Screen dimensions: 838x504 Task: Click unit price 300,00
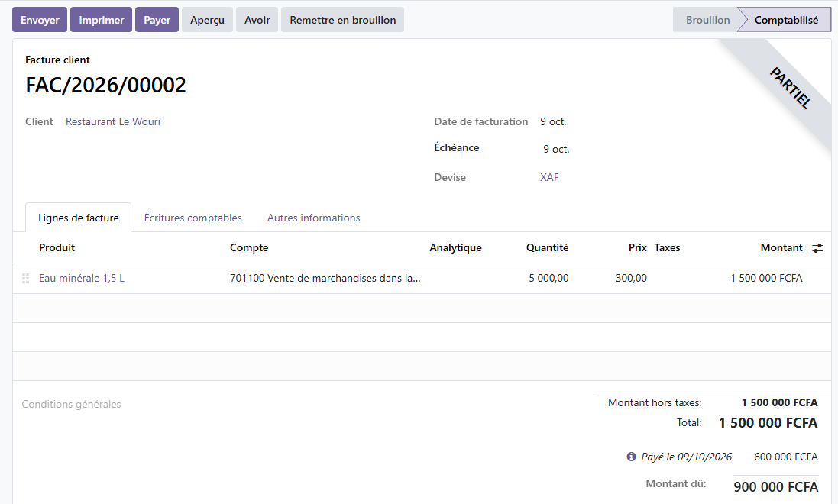631,279
